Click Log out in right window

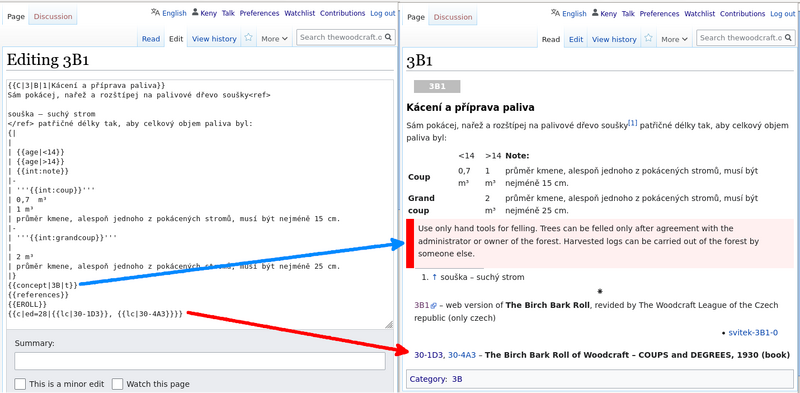pos(783,14)
